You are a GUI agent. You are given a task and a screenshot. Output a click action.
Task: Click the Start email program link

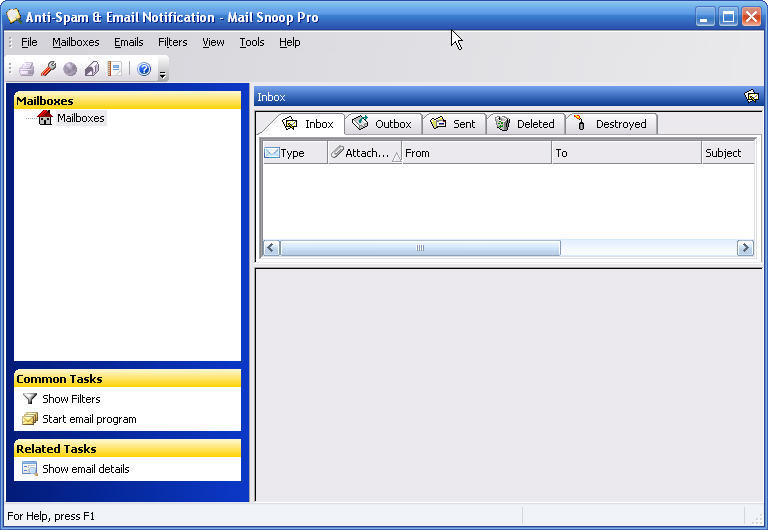(89, 419)
